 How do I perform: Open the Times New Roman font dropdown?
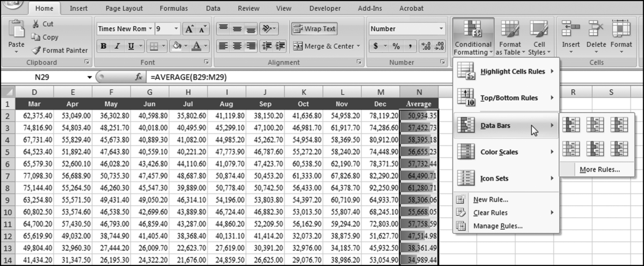(150, 29)
